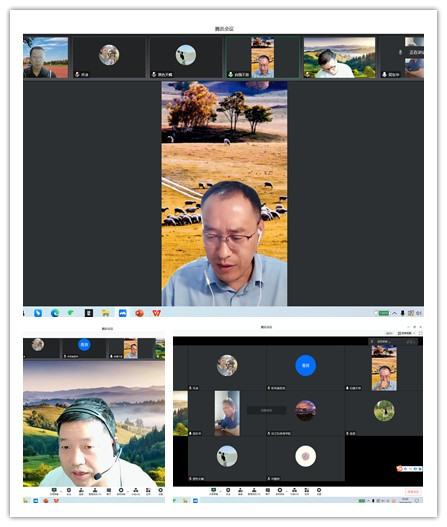The width and height of the screenshot is (447, 527).
Task: Toggle the volume speaker icon in the top tray
Action: 419,313
